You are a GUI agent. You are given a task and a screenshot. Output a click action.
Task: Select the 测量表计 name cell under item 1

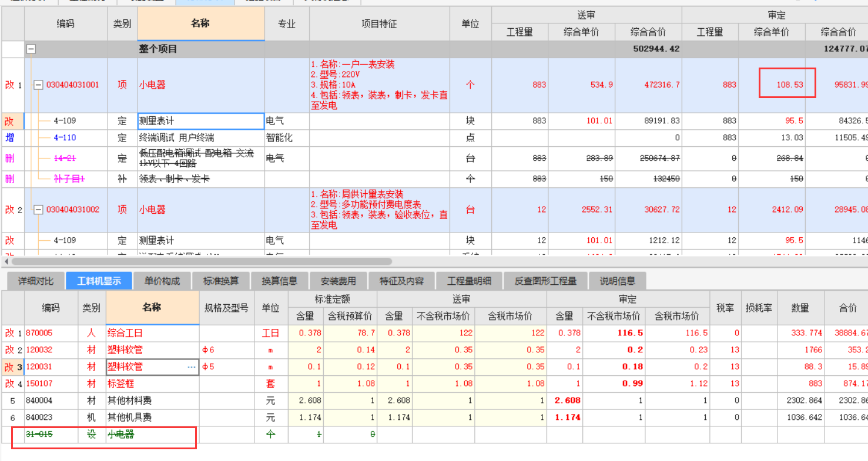pos(201,121)
